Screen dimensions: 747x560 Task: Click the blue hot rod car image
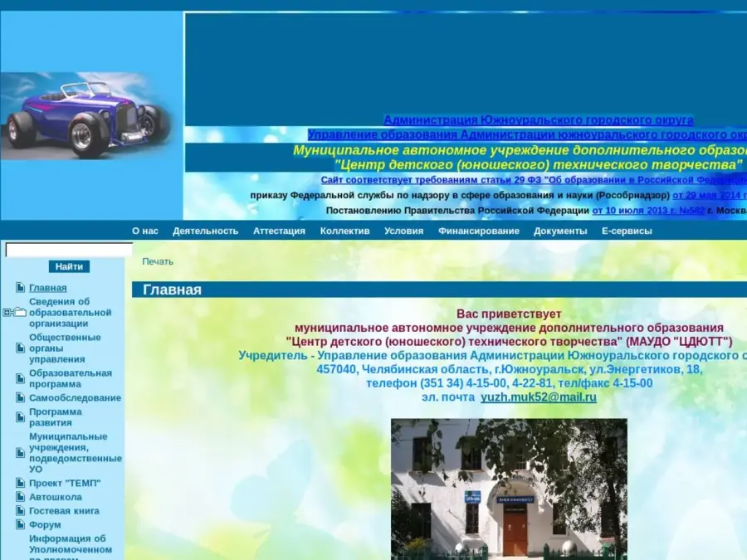(87, 116)
